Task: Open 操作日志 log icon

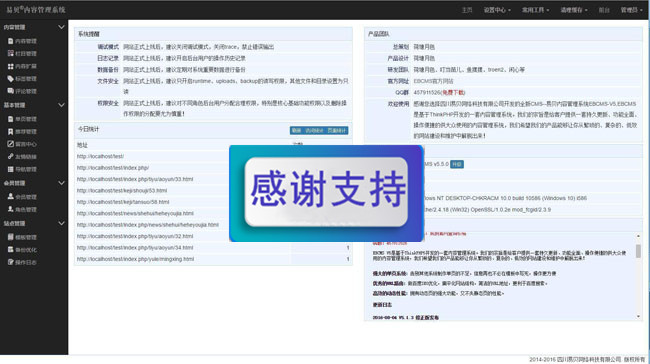Action: (10, 262)
